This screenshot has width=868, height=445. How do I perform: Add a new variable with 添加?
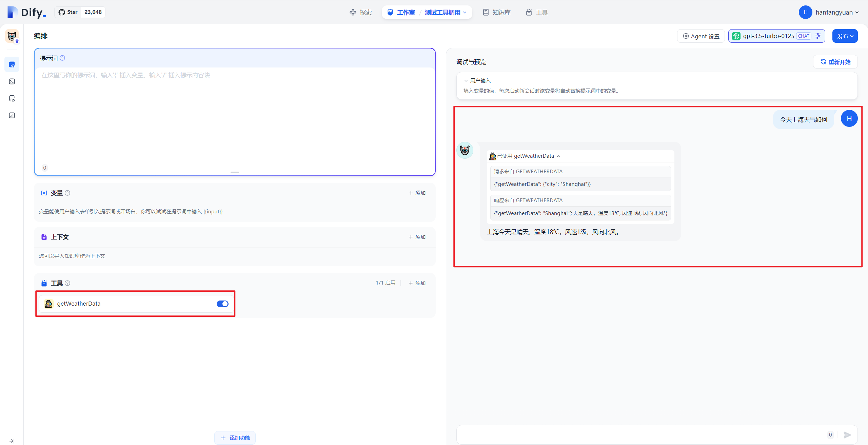coord(417,193)
